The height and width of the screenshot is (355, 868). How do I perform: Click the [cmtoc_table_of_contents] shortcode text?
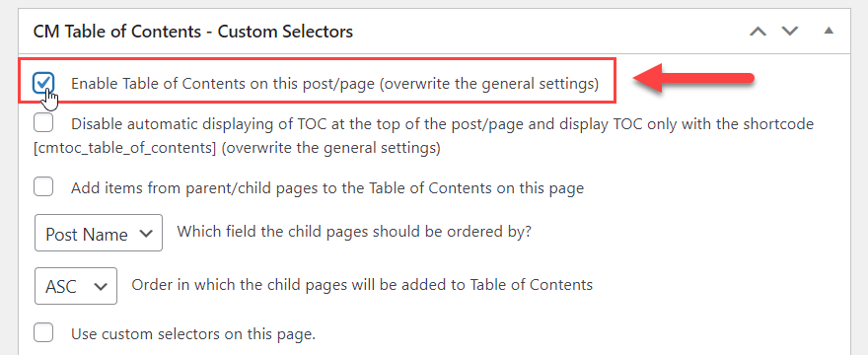point(124,149)
